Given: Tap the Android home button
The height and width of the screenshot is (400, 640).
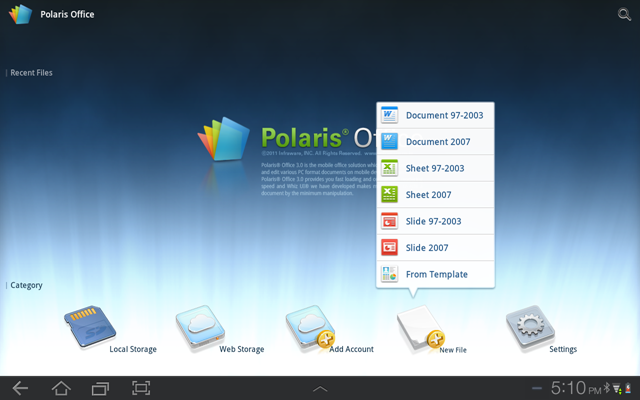Looking at the screenshot, I should click(61, 388).
